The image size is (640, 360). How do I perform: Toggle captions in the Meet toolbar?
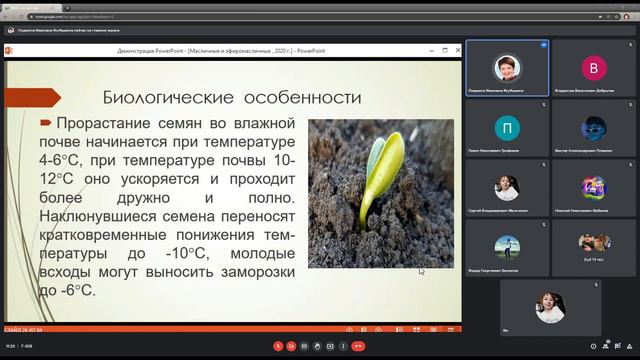(x=304, y=346)
